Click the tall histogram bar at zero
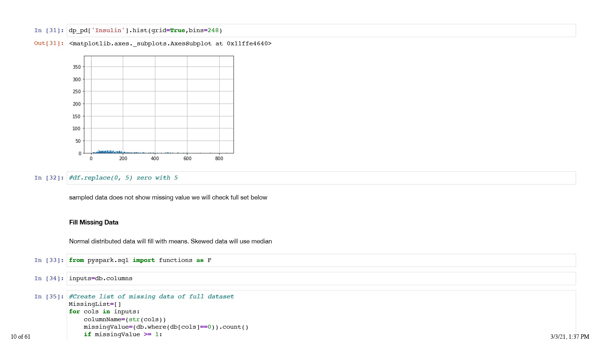 [91, 107]
